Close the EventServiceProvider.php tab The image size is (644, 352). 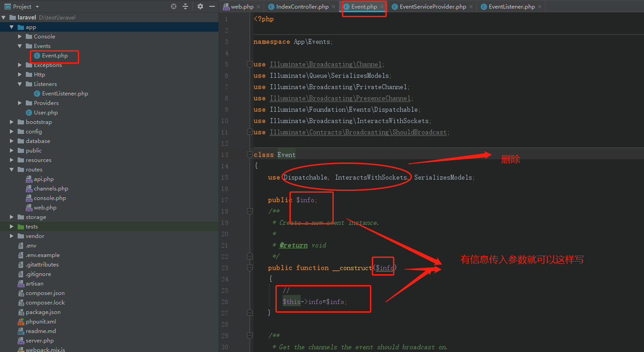[471, 7]
